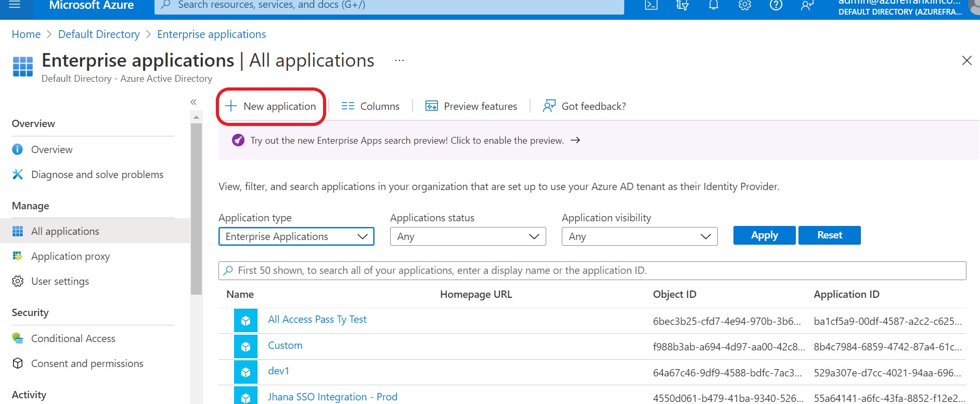Open the dev1 application link
Image resolution: width=980 pixels, height=404 pixels.
click(x=278, y=371)
